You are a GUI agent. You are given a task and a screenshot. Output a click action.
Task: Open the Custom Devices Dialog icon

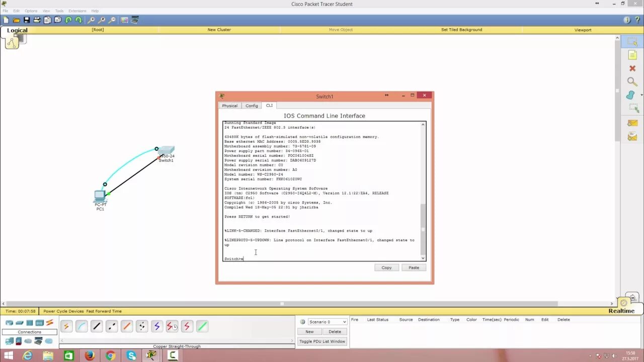tap(135, 20)
